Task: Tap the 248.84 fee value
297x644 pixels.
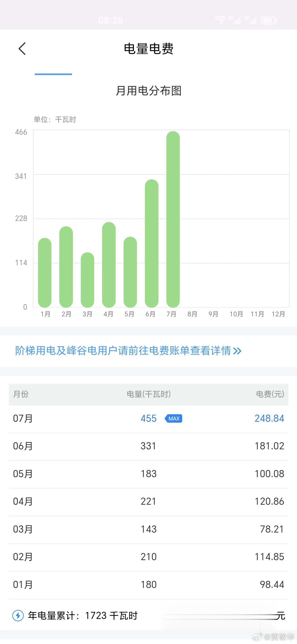Action: pos(269,419)
